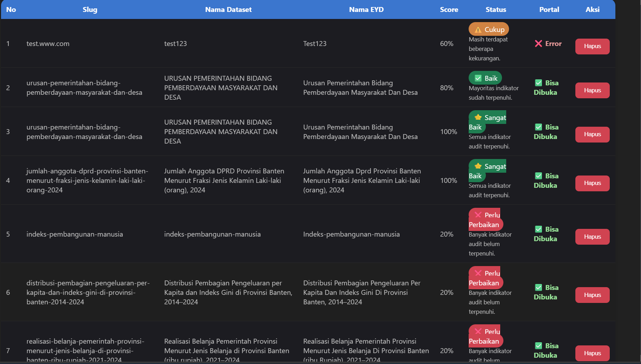Click the Nama EYD column header
This screenshot has width=641, height=364.
coord(366,9)
